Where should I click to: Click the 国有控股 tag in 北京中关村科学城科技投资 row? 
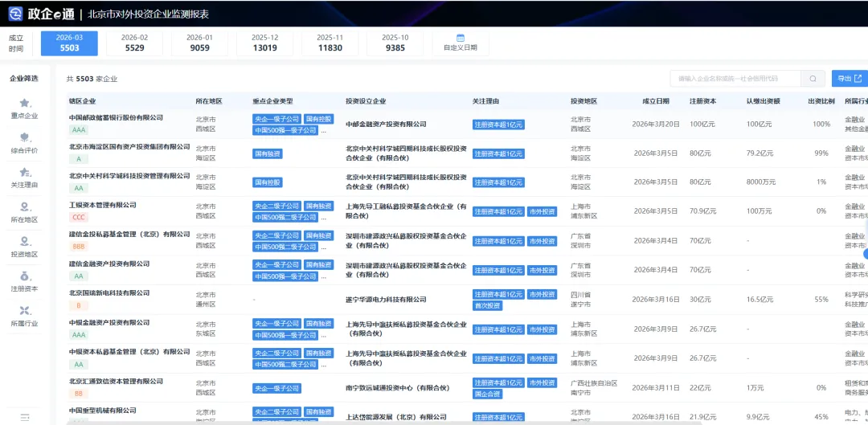(268, 182)
